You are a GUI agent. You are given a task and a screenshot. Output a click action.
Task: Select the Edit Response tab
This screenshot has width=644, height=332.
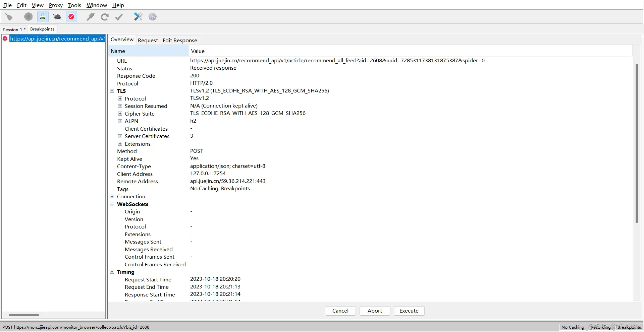pos(180,40)
